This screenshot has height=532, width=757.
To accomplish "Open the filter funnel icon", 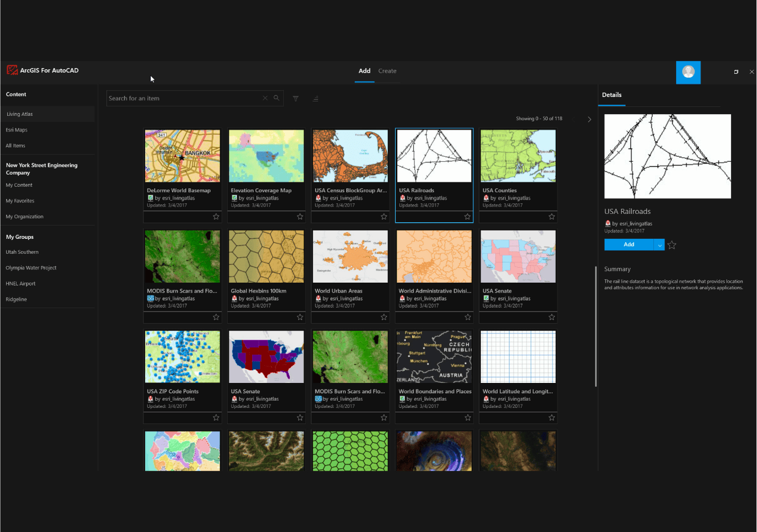I will [x=296, y=99].
